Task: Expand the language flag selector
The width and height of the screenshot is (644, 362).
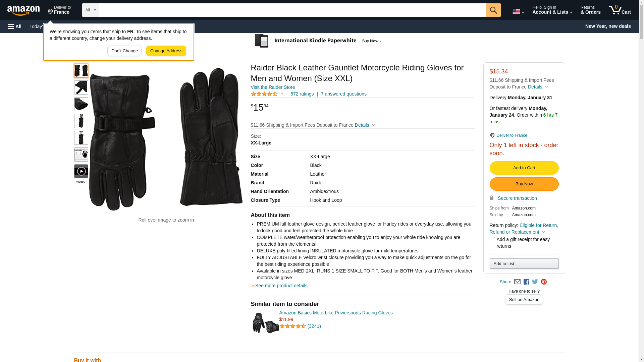Action: 518,11
